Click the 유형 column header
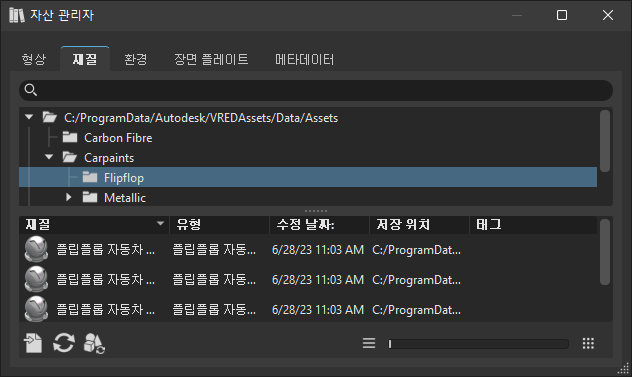632x377 pixels. click(220, 225)
